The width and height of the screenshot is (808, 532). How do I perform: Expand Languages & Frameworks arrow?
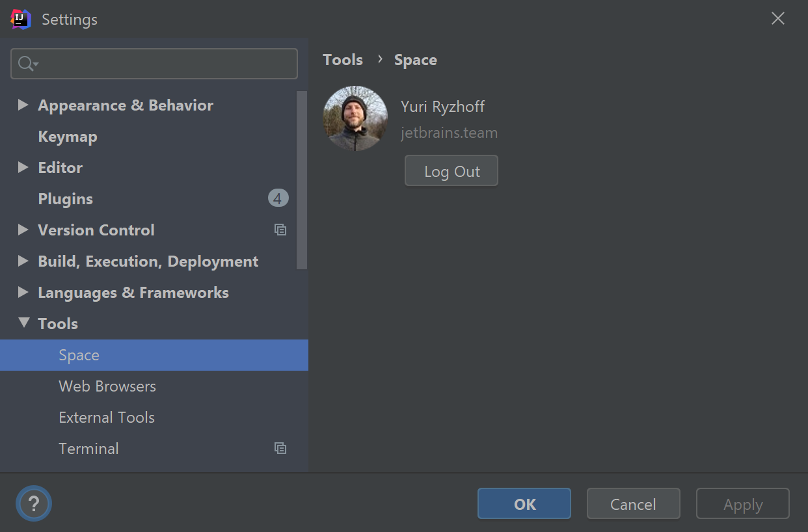tap(23, 292)
